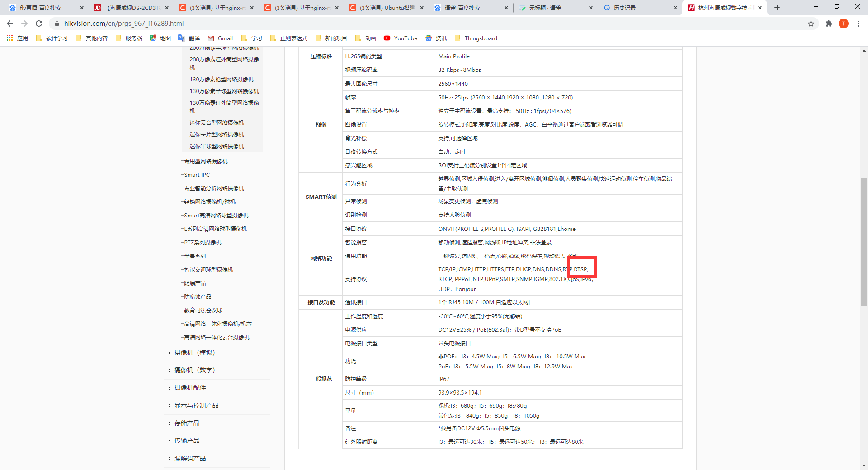The height and width of the screenshot is (470, 868).
Task: Click the browser back arrow
Action: point(10,23)
